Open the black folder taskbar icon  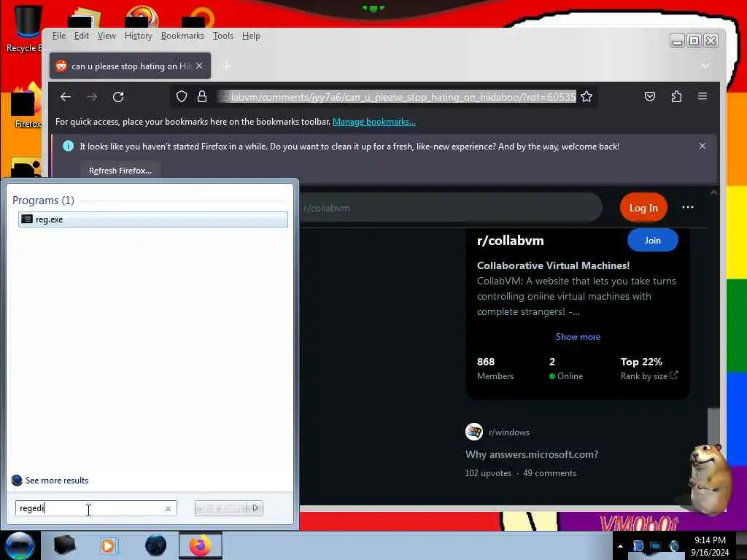tap(64, 545)
